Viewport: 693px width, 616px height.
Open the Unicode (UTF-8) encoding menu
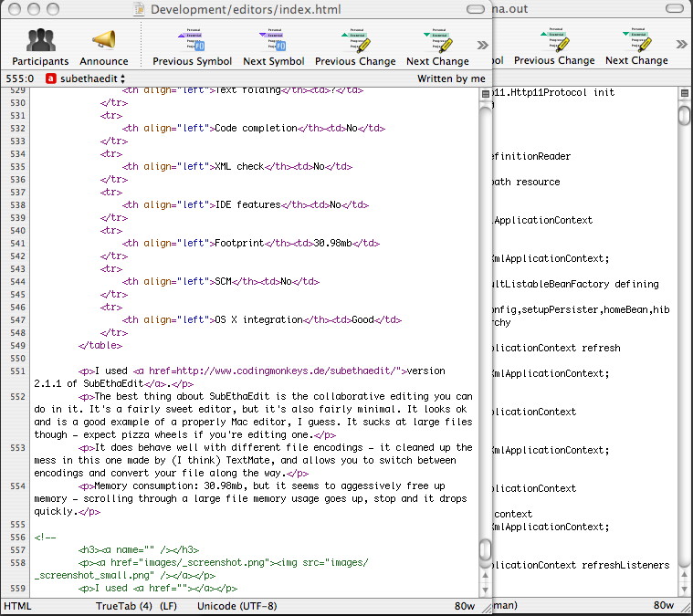point(236,606)
